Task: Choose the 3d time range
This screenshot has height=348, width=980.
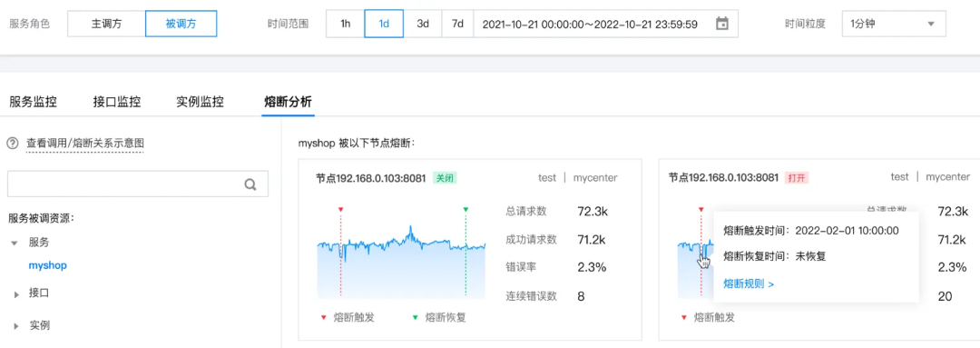Action: click(423, 25)
